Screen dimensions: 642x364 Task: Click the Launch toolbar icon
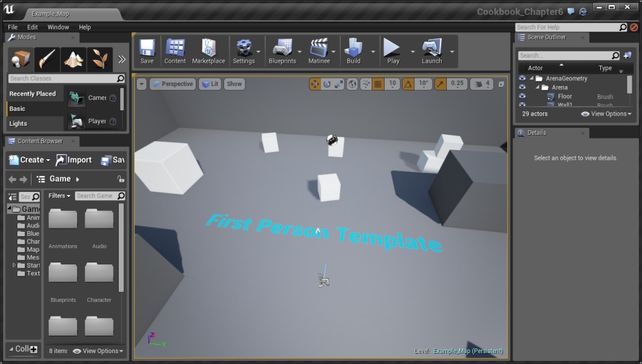pyautogui.click(x=431, y=51)
